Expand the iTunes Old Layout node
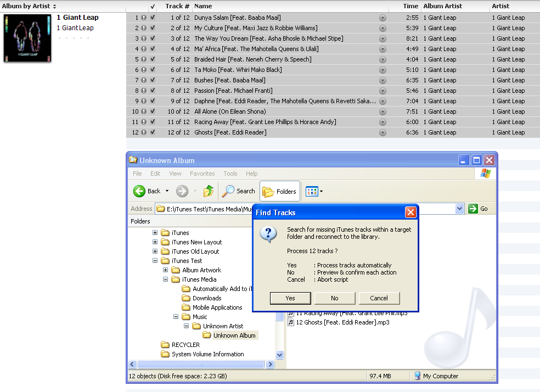The width and height of the screenshot is (540, 392). 155,251
